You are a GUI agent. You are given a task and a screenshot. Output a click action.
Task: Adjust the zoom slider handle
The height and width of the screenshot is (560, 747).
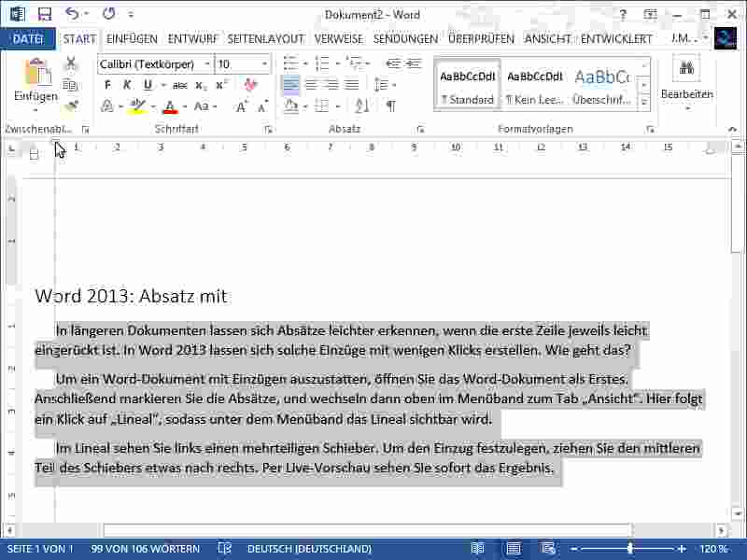point(630,549)
